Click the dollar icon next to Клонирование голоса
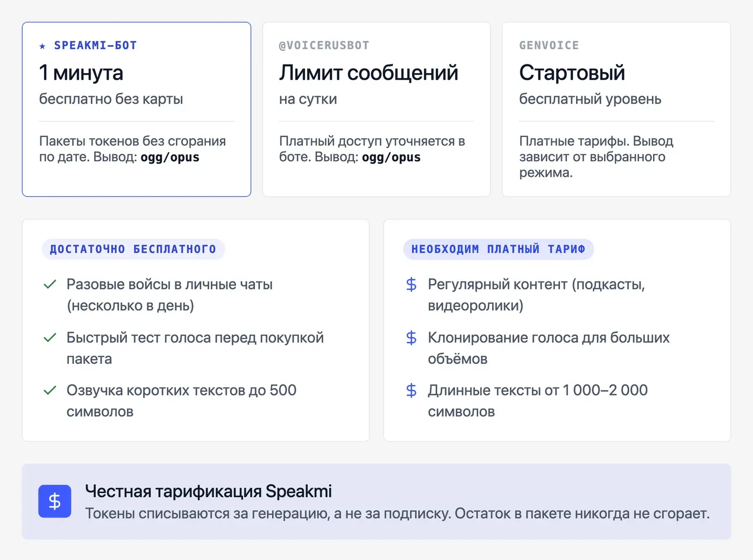This screenshot has height=560, width=753. (x=411, y=338)
